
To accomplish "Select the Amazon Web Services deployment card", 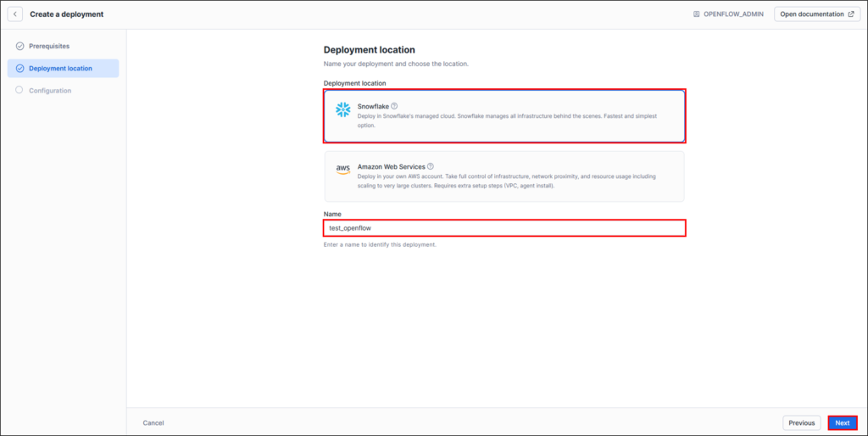I will (504, 176).
